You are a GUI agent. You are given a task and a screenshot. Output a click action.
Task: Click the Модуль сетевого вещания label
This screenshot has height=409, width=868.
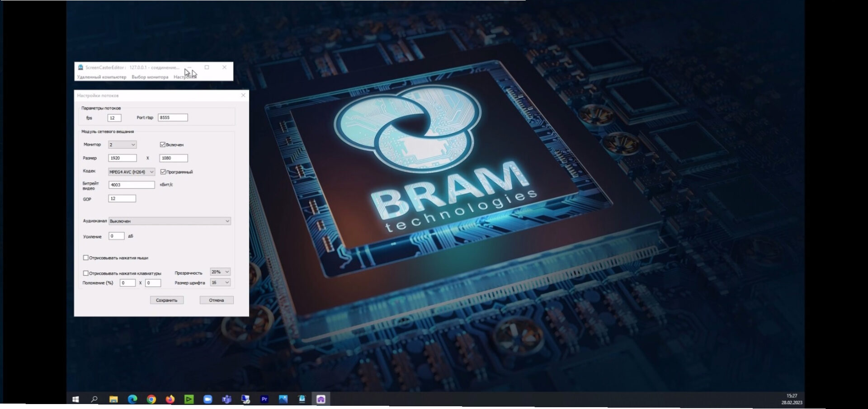[108, 132]
